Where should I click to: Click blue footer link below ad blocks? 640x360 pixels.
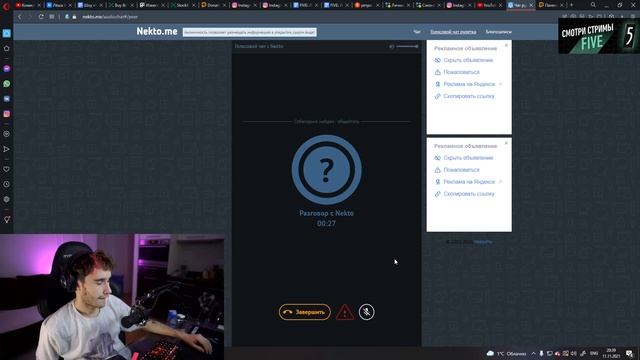tap(483, 242)
